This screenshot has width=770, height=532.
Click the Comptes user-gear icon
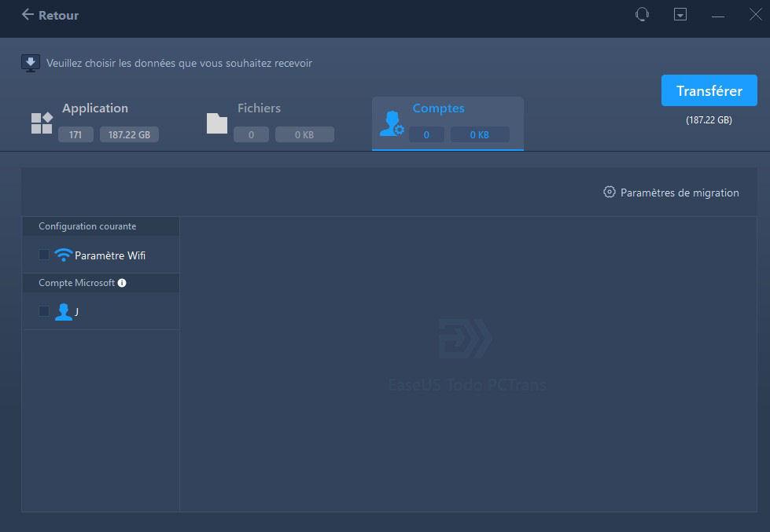coord(392,123)
